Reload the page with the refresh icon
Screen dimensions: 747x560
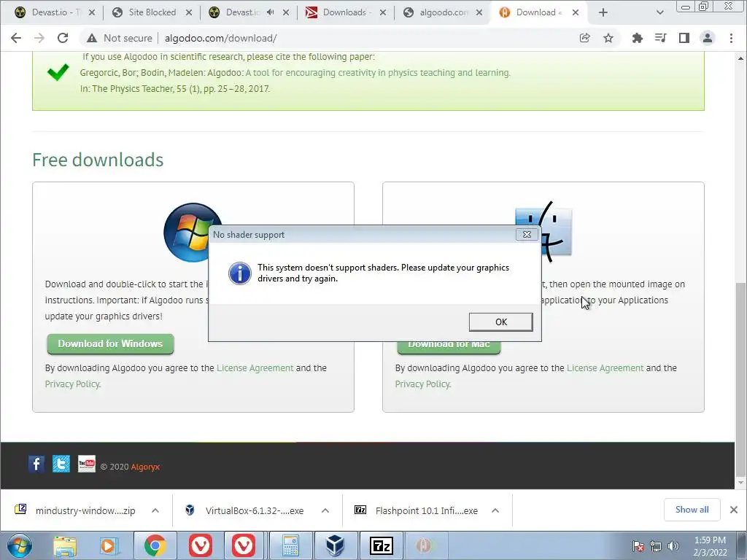point(63,38)
